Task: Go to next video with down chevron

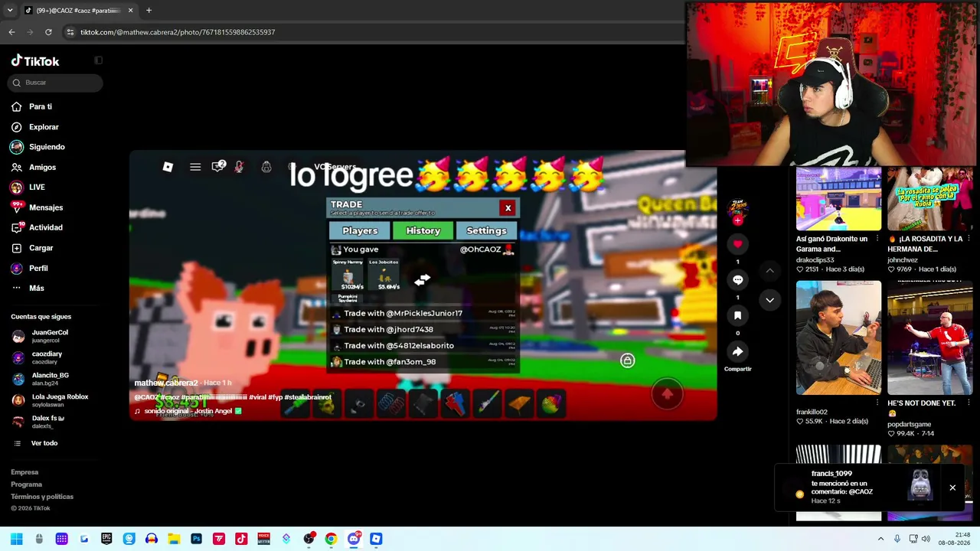Action: (769, 300)
